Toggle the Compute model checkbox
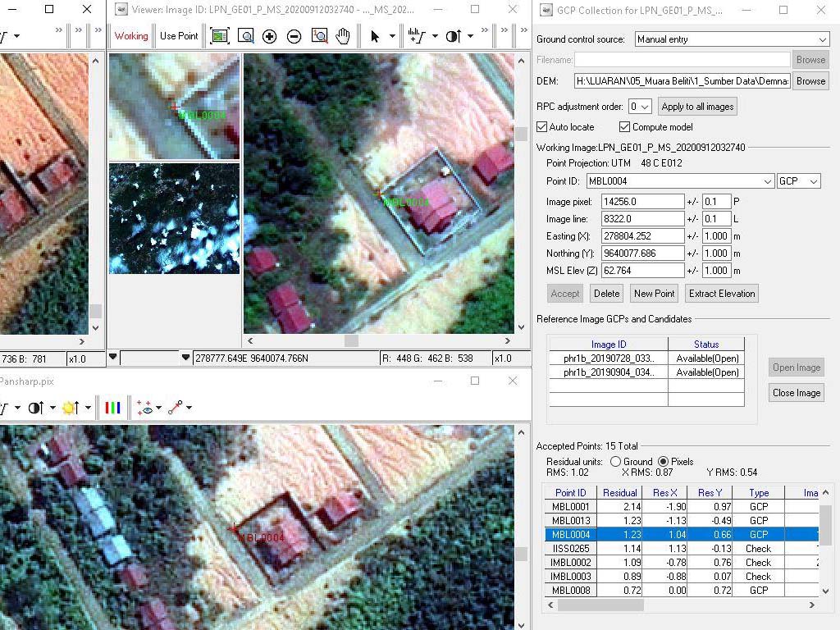This screenshot has height=630, width=840. click(x=624, y=127)
